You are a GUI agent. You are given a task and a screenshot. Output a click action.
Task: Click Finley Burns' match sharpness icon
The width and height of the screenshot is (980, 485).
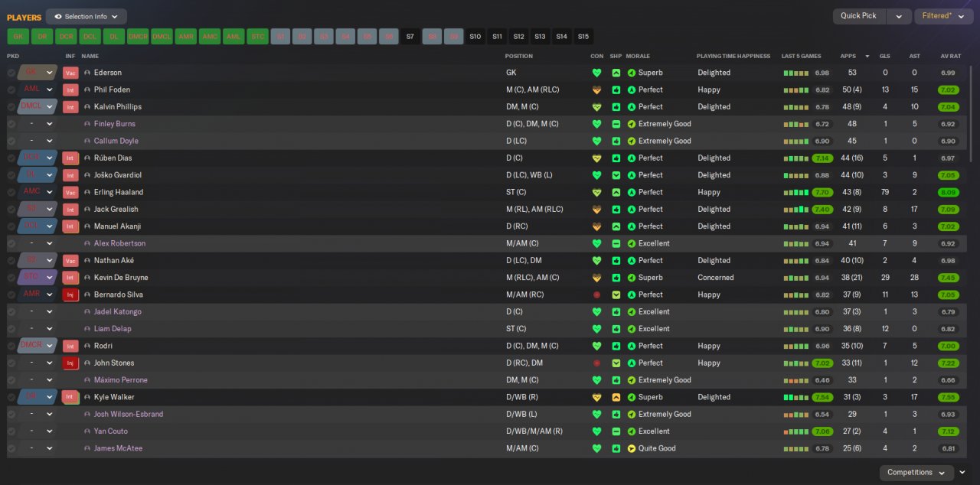(616, 124)
